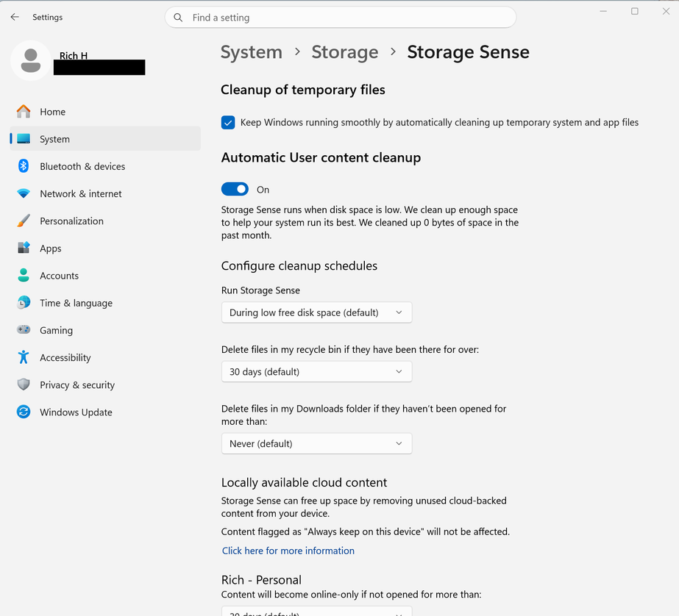This screenshot has height=616, width=679.
Task: Click the System breadcrumb link
Action: pos(251,52)
